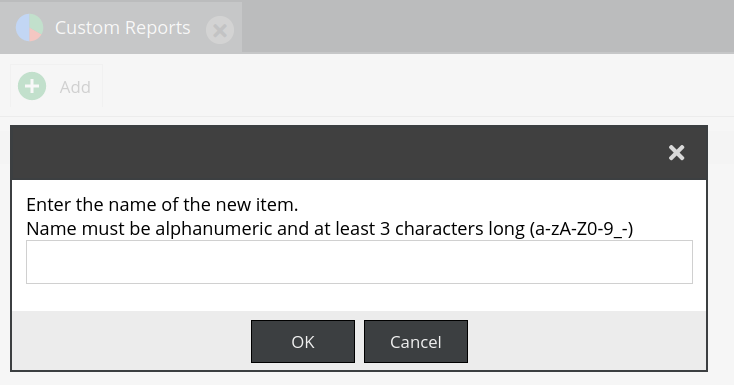Click the empty toolbar space right of Add

pyautogui.click(x=417, y=86)
